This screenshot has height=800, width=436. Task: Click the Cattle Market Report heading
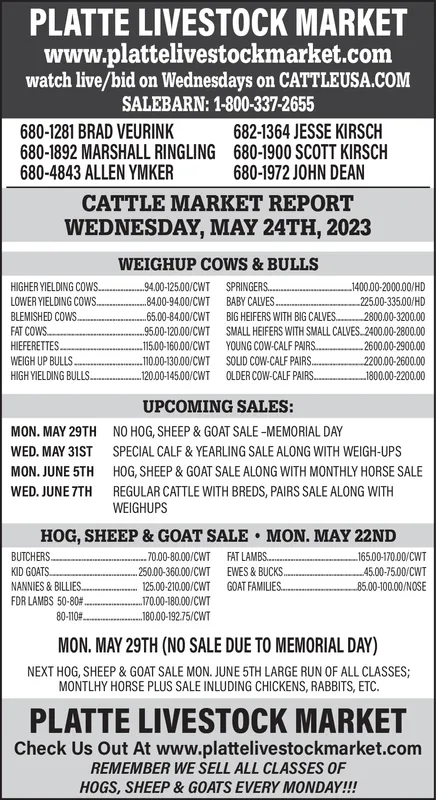pos(218,215)
